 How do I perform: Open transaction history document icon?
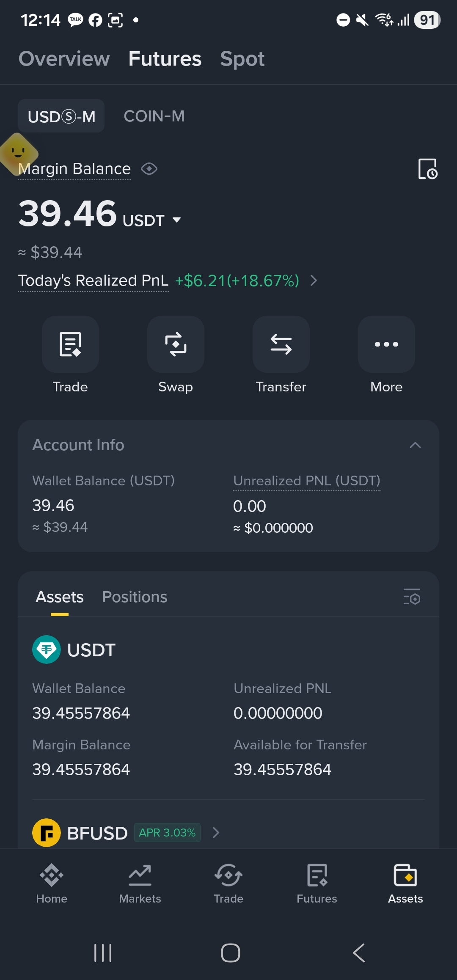(428, 169)
